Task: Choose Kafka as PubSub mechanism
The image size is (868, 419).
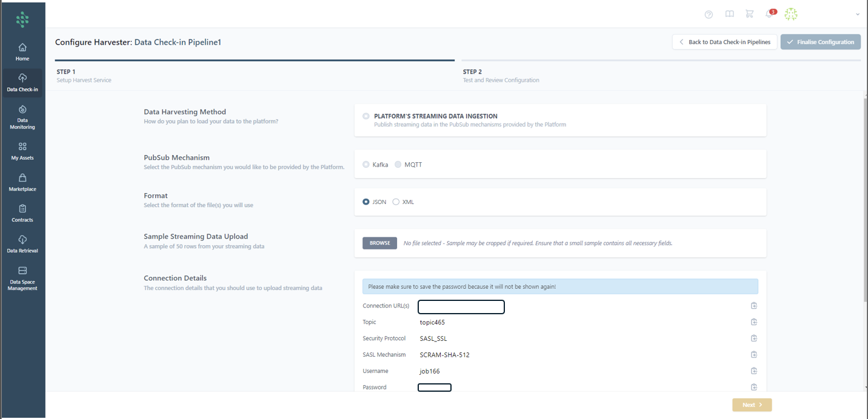Action: coord(366,165)
